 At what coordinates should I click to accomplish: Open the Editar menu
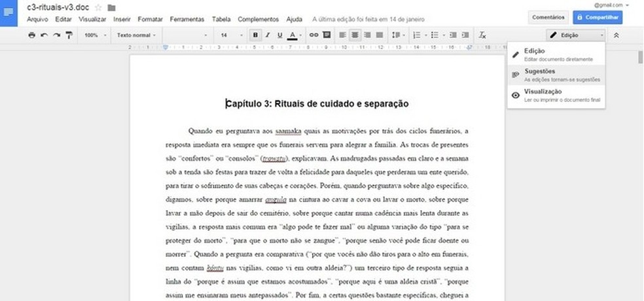[63, 19]
